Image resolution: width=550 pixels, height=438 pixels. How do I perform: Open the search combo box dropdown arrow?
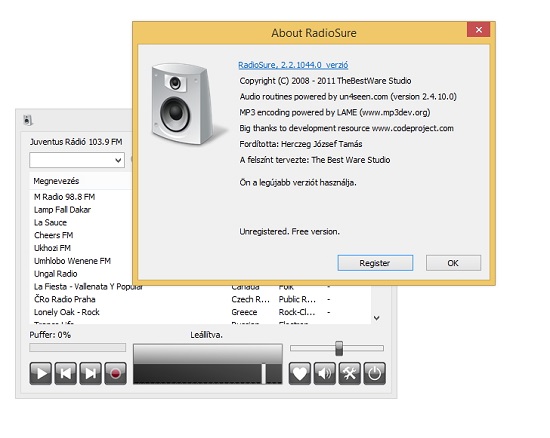point(118,160)
